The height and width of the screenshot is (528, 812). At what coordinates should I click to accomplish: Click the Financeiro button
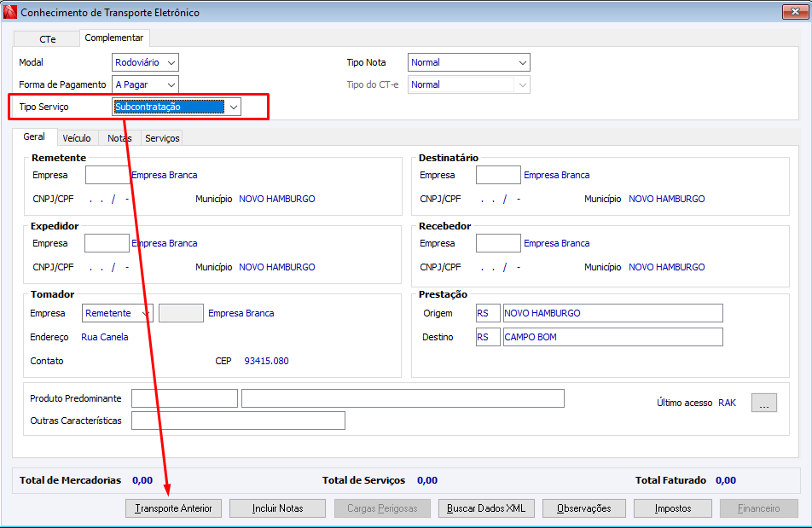pos(758,508)
